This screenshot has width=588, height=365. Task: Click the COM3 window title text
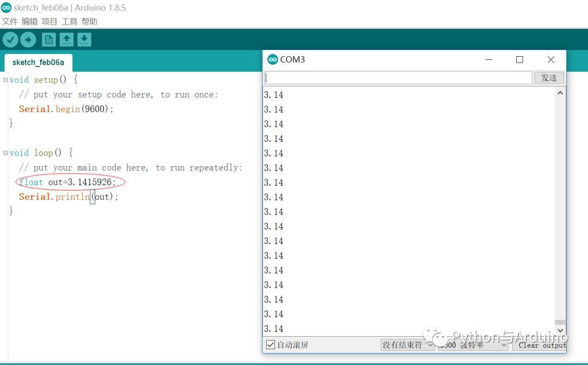(x=292, y=59)
